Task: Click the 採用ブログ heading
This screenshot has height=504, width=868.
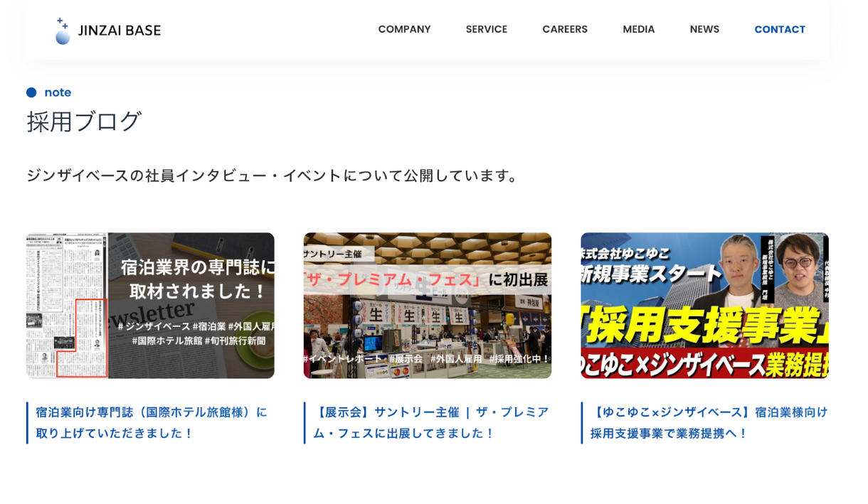Action: coord(84,122)
